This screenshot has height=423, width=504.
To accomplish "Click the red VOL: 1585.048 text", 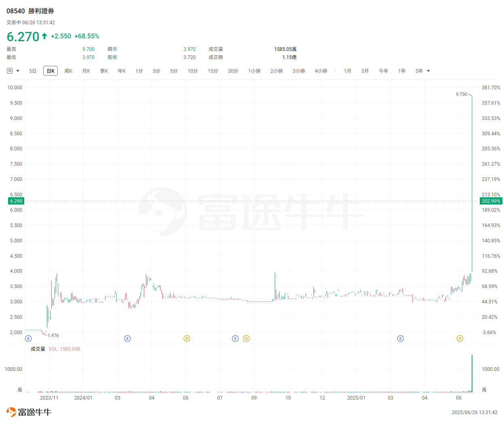I will pyautogui.click(x=63, y=348).
